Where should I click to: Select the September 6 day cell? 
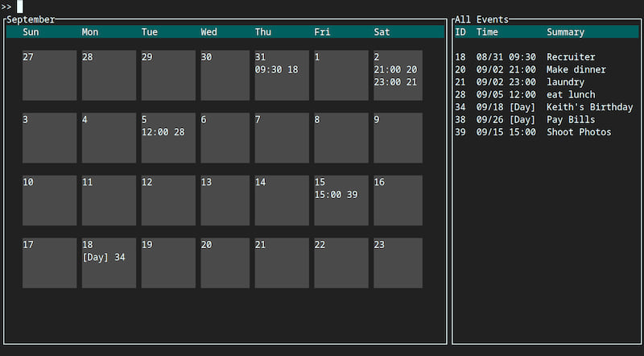tap(225, 138)
